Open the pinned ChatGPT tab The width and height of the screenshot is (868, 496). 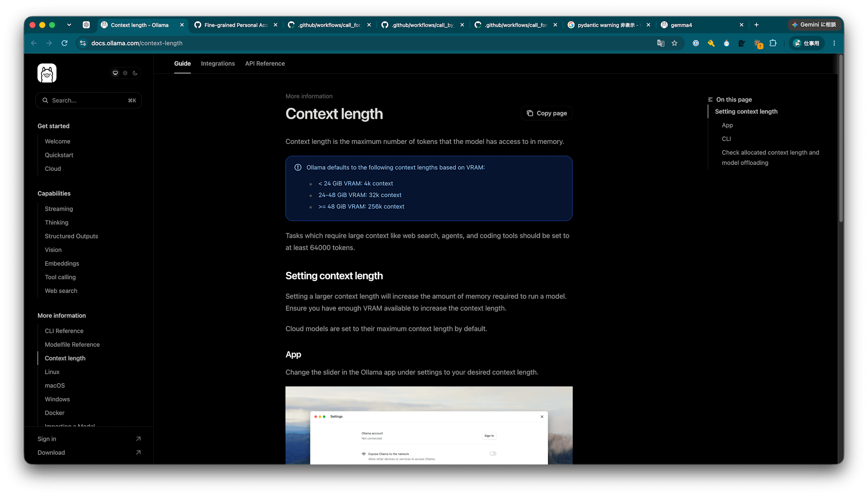coord(86,25)
